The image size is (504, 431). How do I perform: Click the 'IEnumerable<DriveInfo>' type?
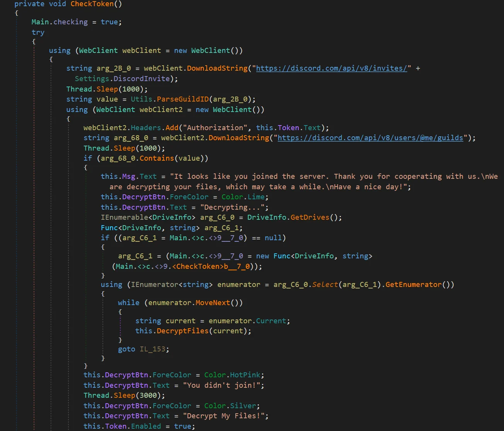tap(148, 217)
